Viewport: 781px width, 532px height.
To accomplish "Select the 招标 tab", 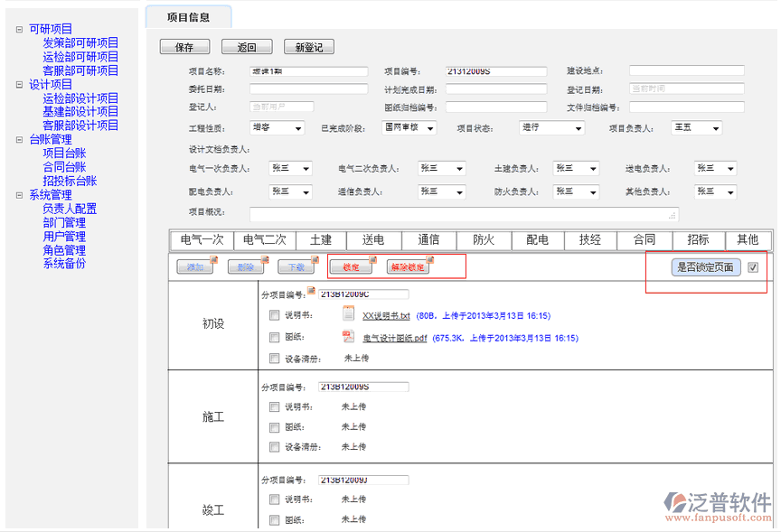I will [x=698, y=240].
